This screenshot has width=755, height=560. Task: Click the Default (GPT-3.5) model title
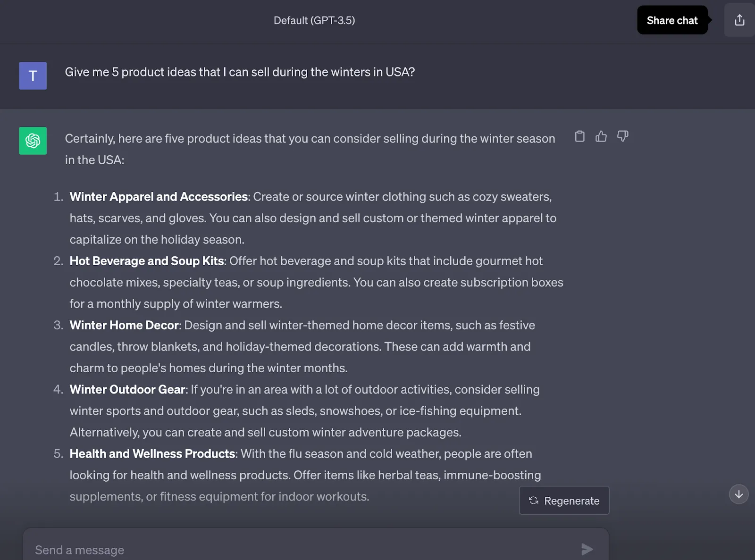[x=314, y=20]
